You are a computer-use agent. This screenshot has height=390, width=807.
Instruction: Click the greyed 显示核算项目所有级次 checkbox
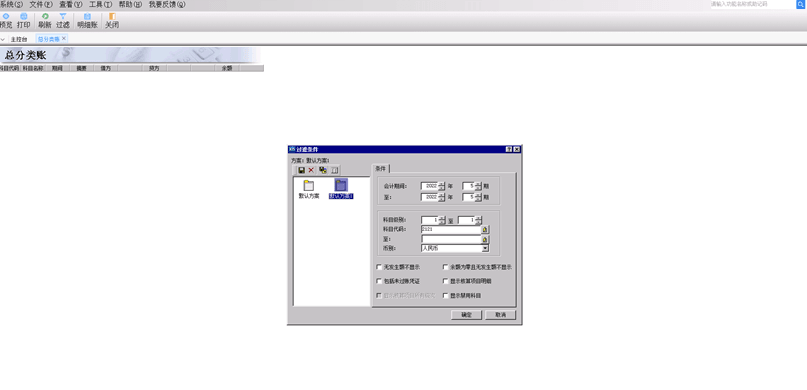(379, 296)
